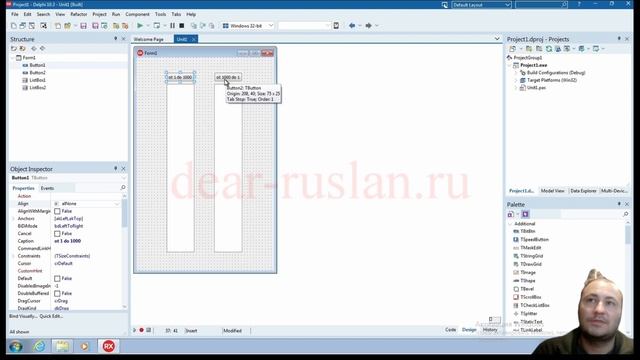The height and width of the screenshot is (360, 640).
Task: Click the device icon beside the empty toolbar combo
Action: 336,26
